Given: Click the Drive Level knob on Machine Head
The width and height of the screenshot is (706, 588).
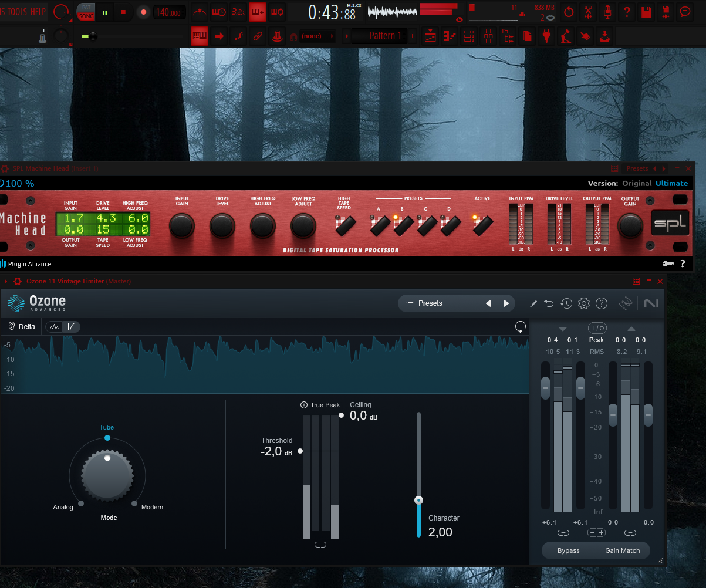Looking at the screenshot, I should tap(222, 226).
